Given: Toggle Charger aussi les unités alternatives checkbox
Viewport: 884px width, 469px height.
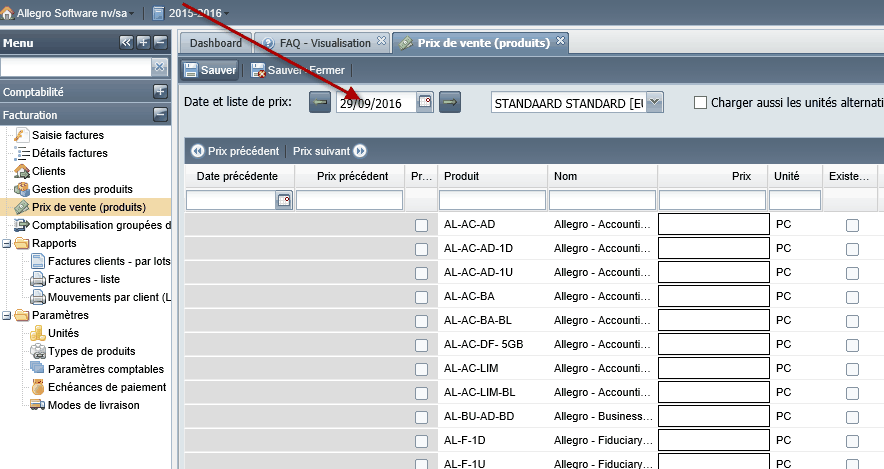Looking at the screenshot, I should [x=700, y=103].
